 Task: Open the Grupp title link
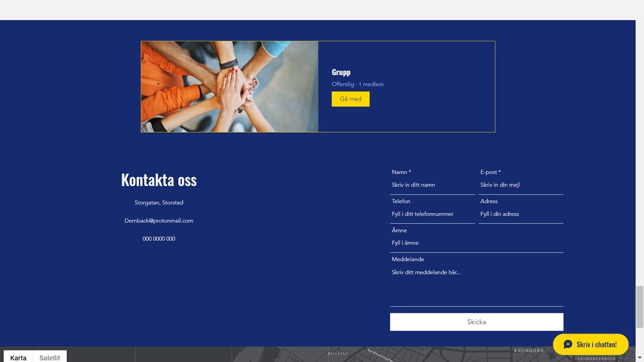(x=341, y=72)
